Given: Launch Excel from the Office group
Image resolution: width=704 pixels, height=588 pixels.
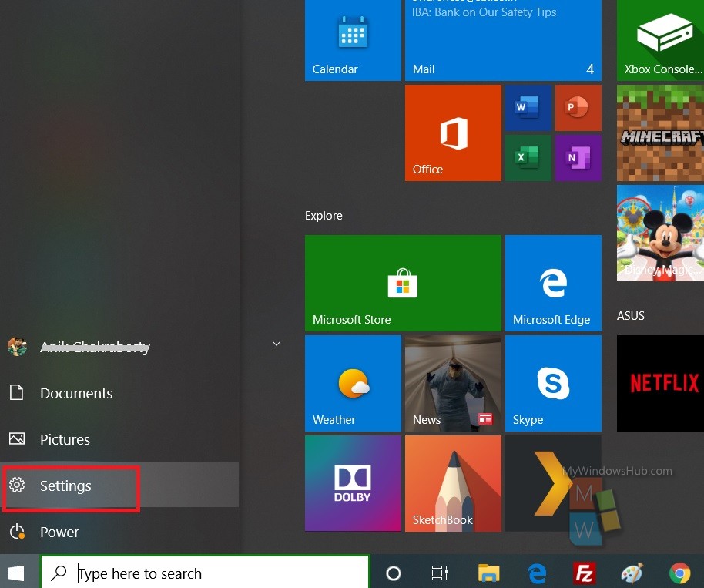Looking at the screenshot, I should 528,158.
